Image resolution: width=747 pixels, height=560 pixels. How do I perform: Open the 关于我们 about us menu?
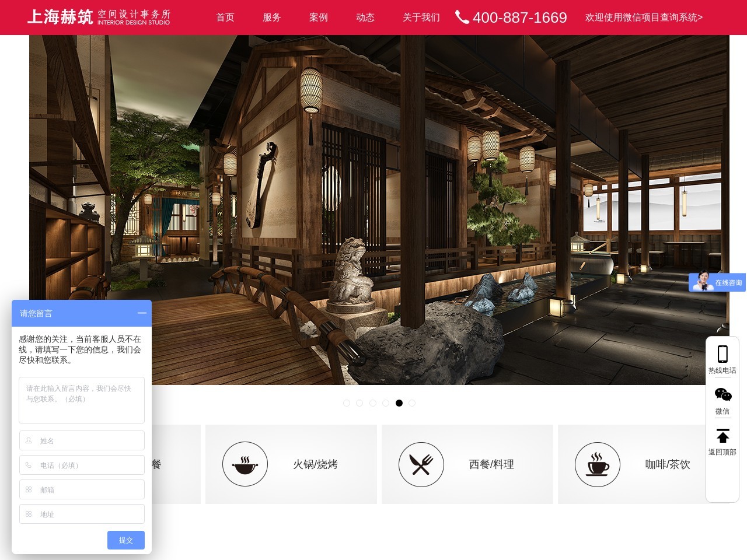(x=421, y=17)
